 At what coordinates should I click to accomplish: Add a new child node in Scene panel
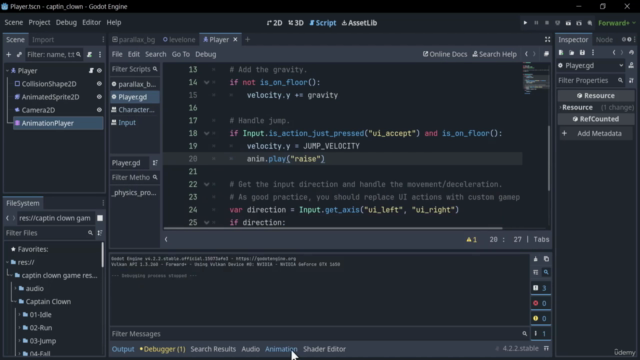[9, 54]
